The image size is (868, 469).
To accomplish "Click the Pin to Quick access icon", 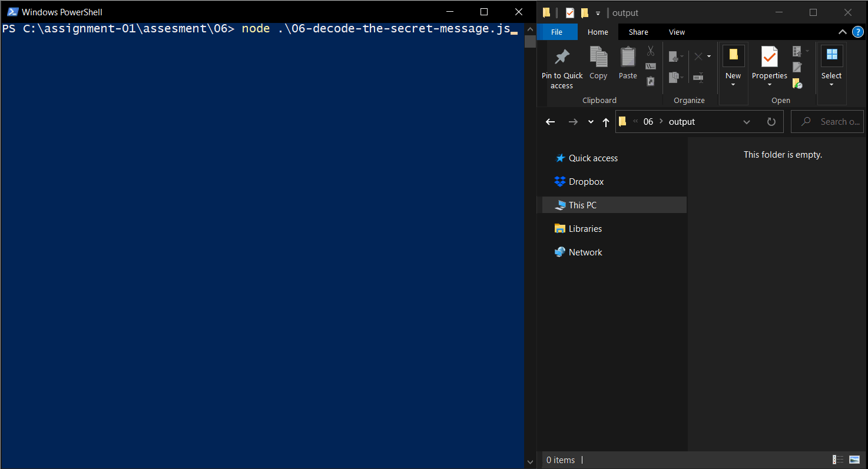I will tap(562, 57).
